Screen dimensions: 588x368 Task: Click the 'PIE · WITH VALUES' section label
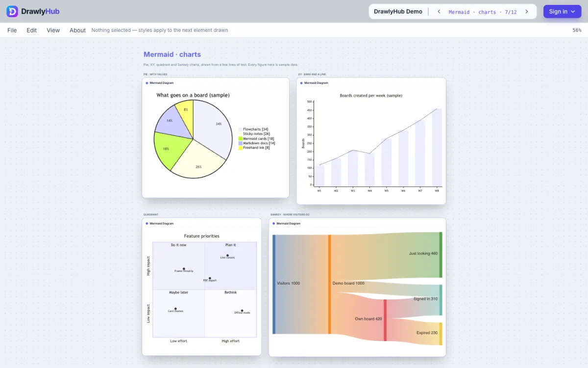click(155, 75)
